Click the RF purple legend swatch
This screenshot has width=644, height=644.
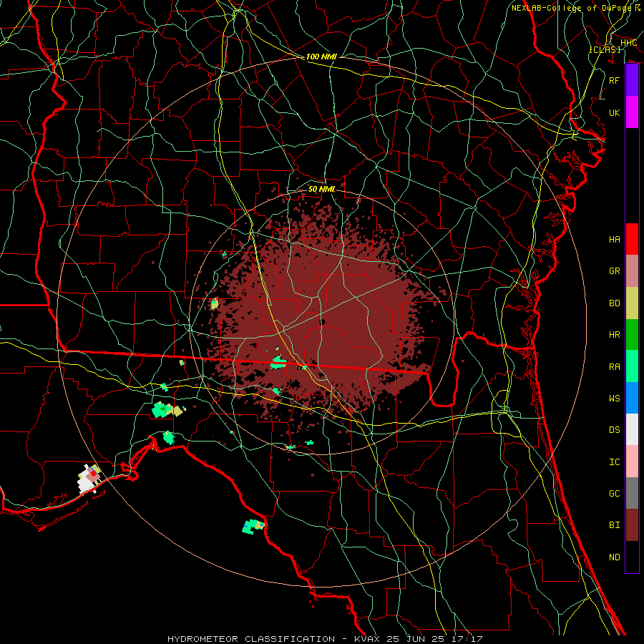[632, 80]
